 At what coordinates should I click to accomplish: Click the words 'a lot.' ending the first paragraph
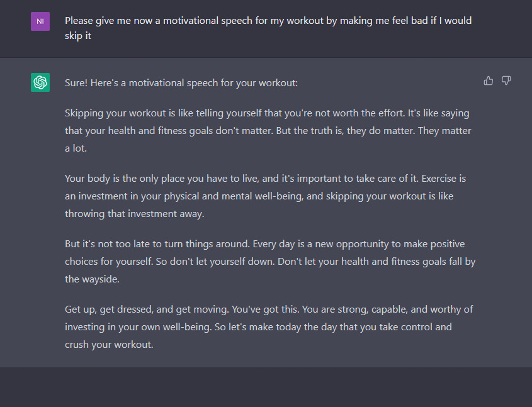click(x=76, y=148)
